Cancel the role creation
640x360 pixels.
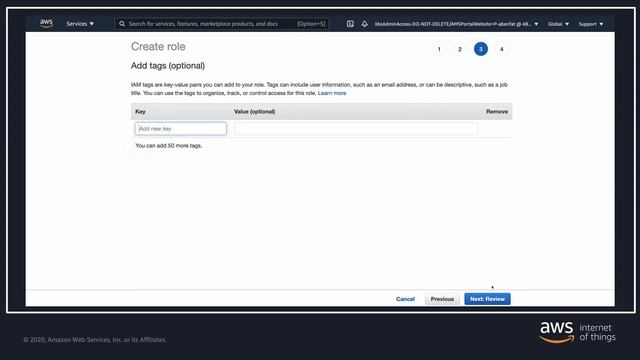(405, 299)
